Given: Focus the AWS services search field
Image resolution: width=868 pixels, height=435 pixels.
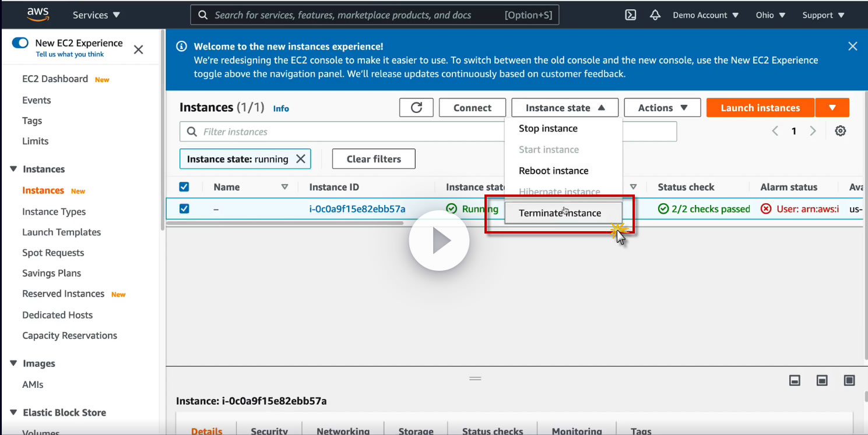Looking at the screenshot, I should pos(374,15).
